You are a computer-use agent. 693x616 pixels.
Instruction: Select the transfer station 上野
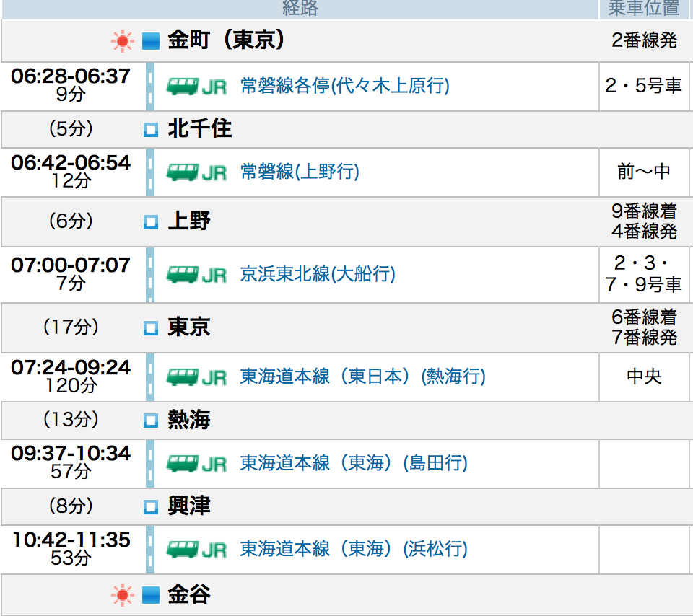(x=189, y=221)
